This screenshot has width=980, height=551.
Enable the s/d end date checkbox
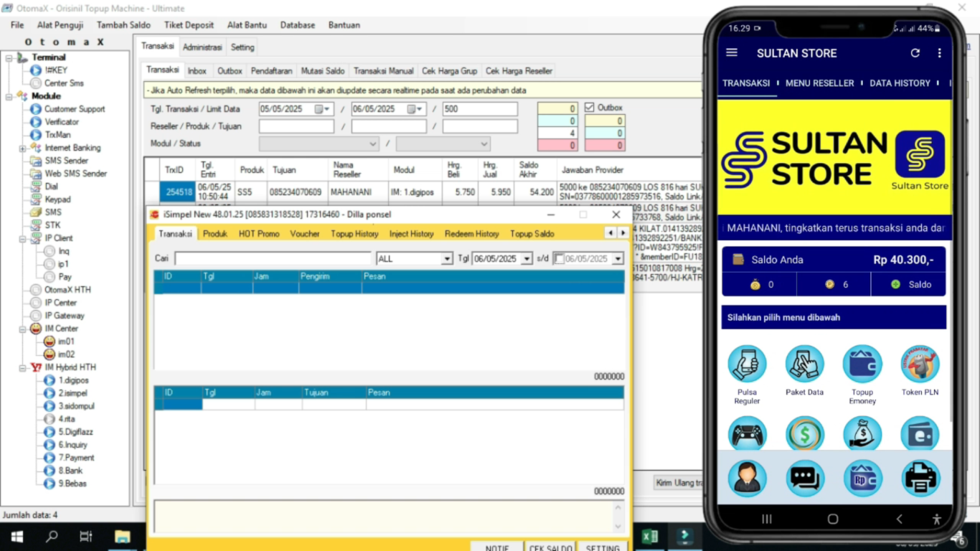[x=559, y=259]
